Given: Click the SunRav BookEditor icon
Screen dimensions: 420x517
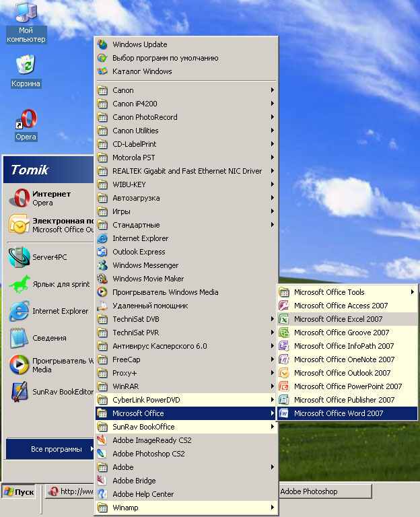Looking at the screenshot, I should point(19,392).
